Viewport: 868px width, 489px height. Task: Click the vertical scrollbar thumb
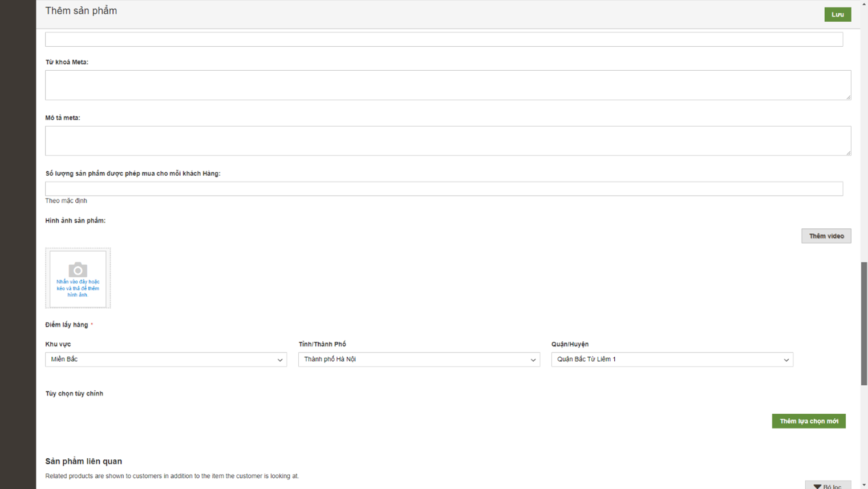pos(864,324)
